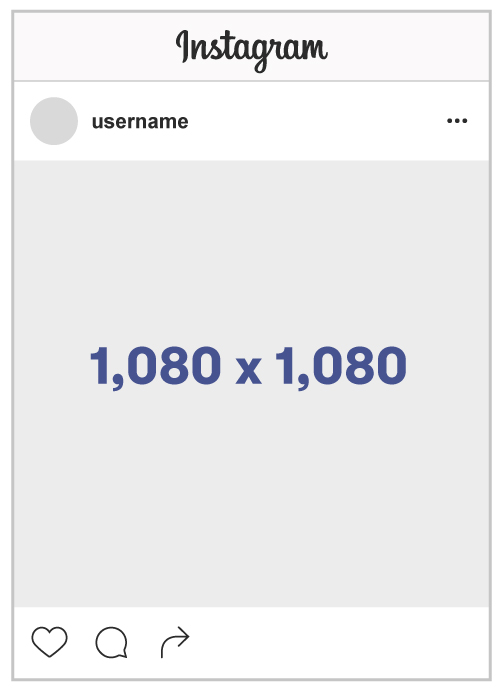The height and width of the screenshot is (699, 500).
Task: Select the Instagram wordmark header title
Action: pyautogui.click(x=252, y=50)
